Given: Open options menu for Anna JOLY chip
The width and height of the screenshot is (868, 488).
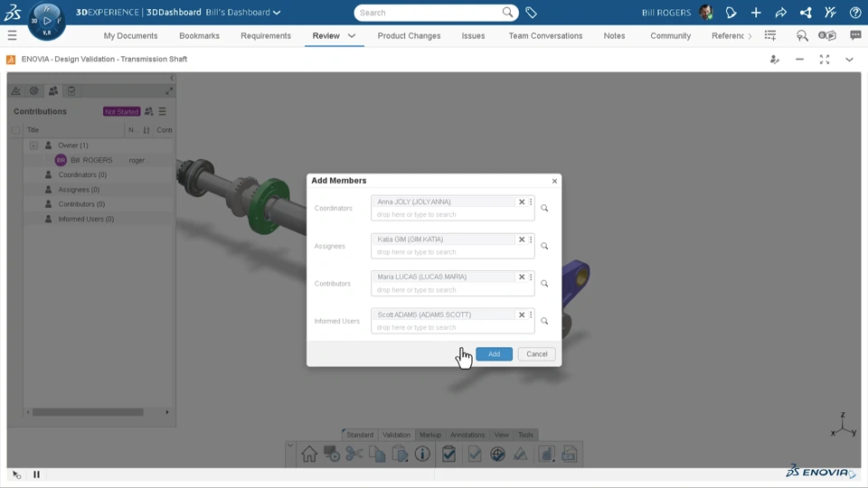Looking at the screenshot, I should (531, 202).
